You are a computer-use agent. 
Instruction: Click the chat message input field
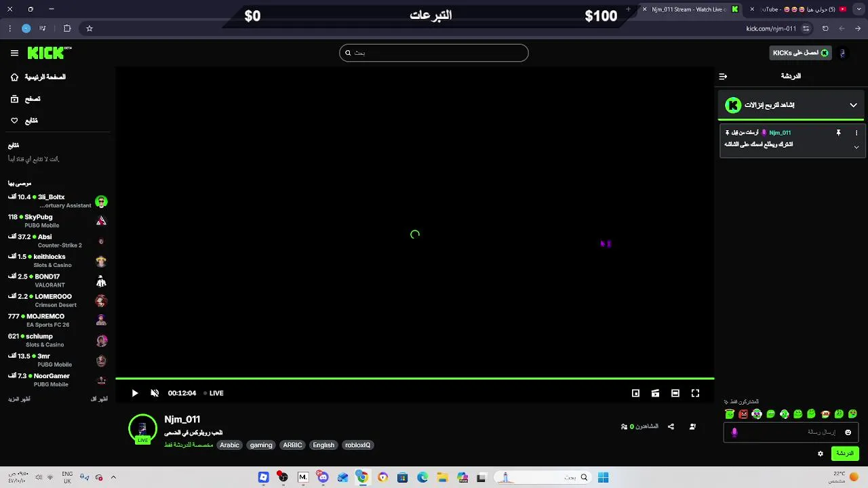791,432
